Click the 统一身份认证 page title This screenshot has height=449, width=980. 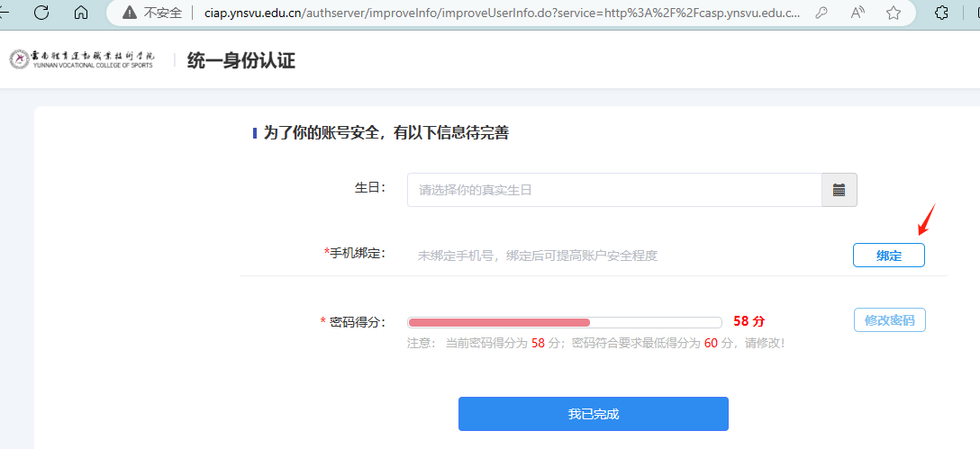click(x=240, y=60)
